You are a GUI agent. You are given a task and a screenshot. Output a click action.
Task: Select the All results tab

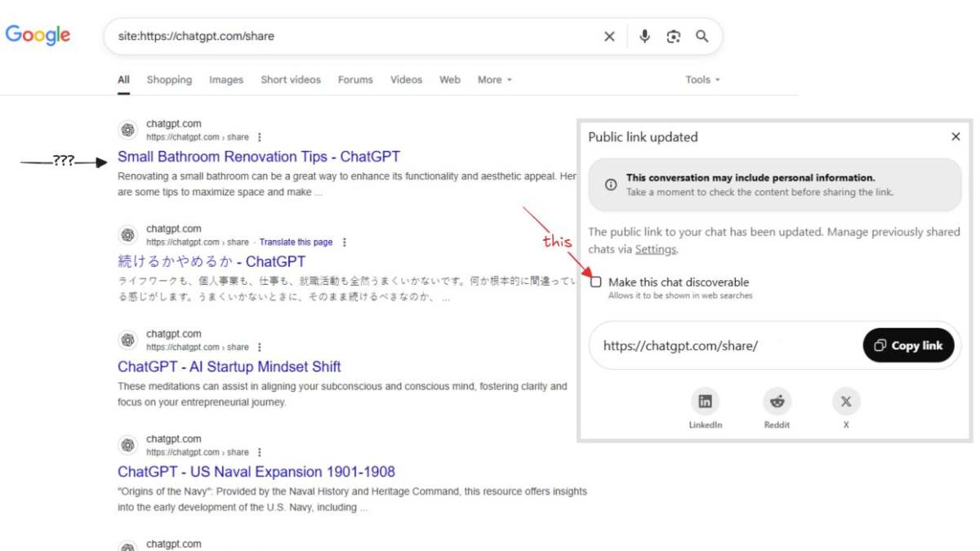[x=123, y=80]
